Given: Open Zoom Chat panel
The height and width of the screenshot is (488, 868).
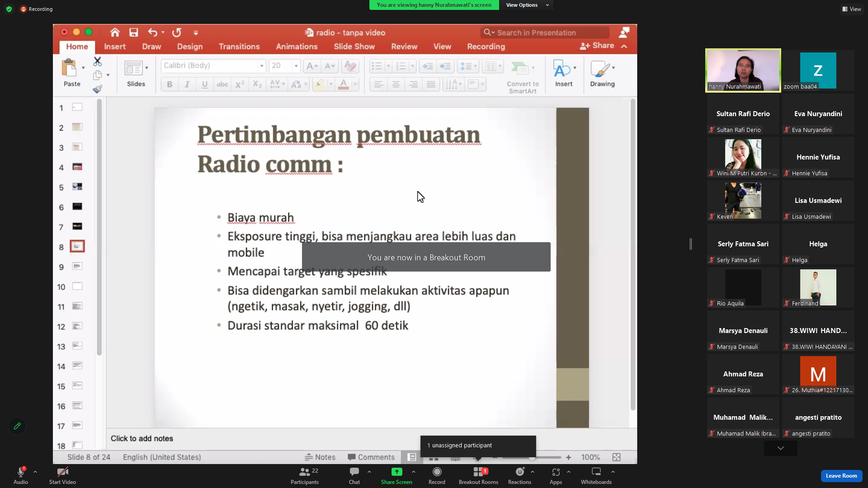Looking at the screenshot, I should (354, 475).
